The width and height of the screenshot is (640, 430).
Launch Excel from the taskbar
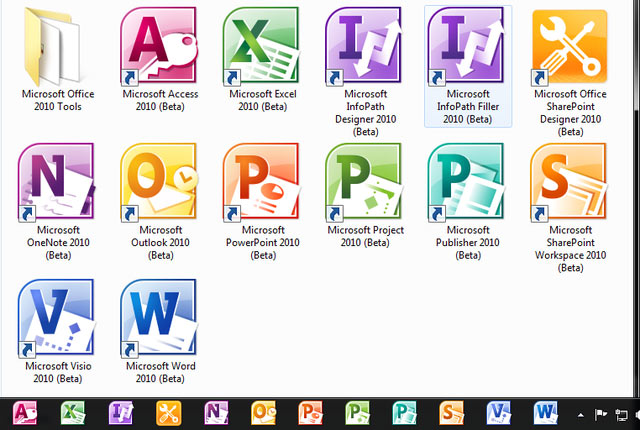[x=73, y=413]
